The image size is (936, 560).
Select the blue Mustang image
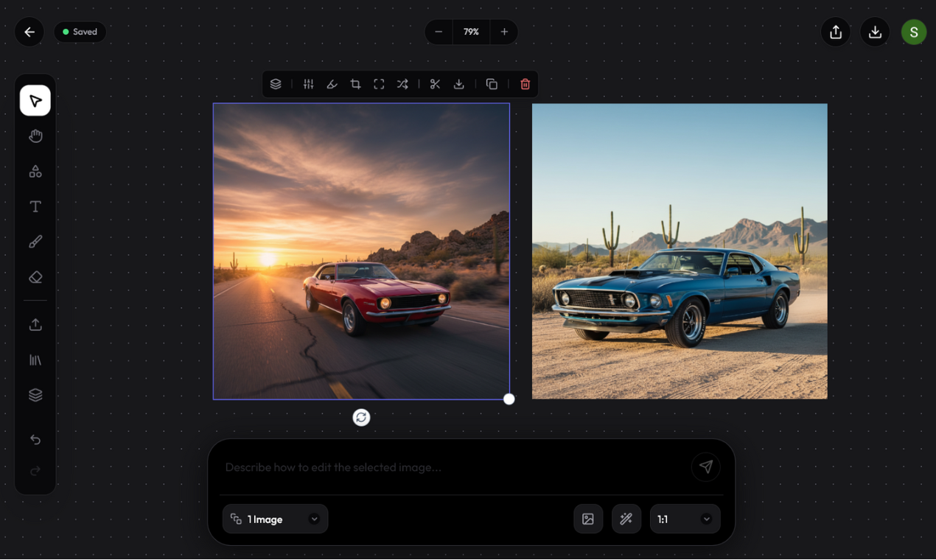[x=680, y=251]
